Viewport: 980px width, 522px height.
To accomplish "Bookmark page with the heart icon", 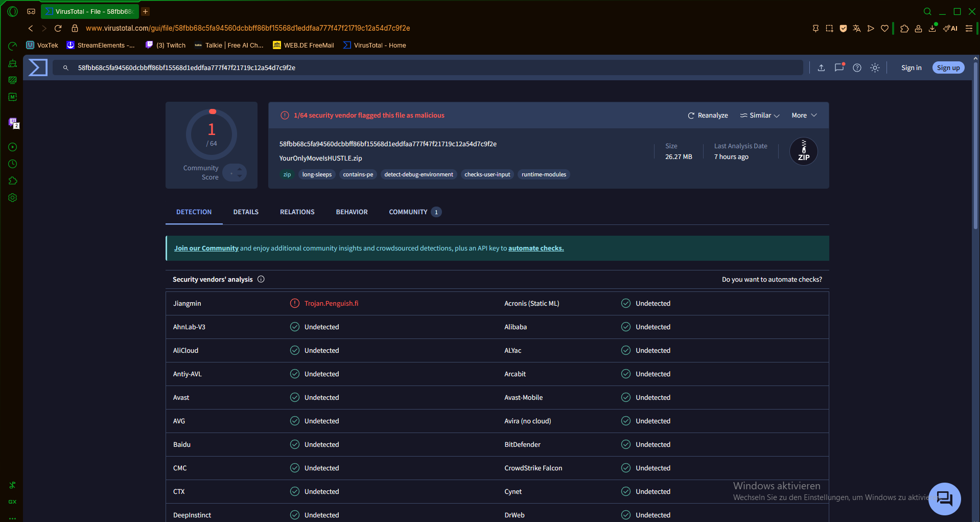I will click(x=884, y=28).
